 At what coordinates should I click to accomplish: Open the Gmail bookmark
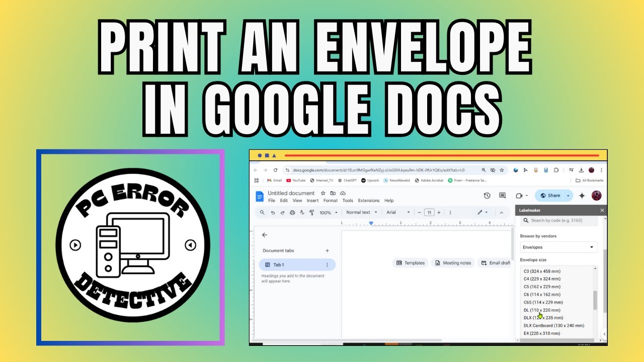[x=274, y=180]
